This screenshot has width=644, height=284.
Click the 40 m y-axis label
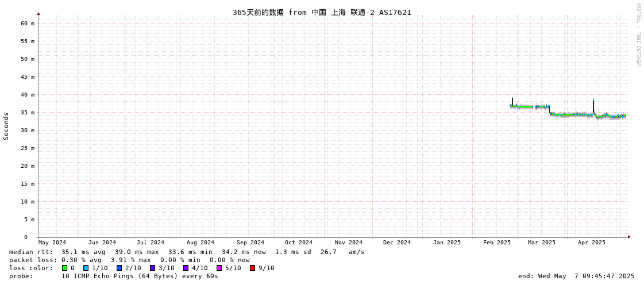(28, 94)
